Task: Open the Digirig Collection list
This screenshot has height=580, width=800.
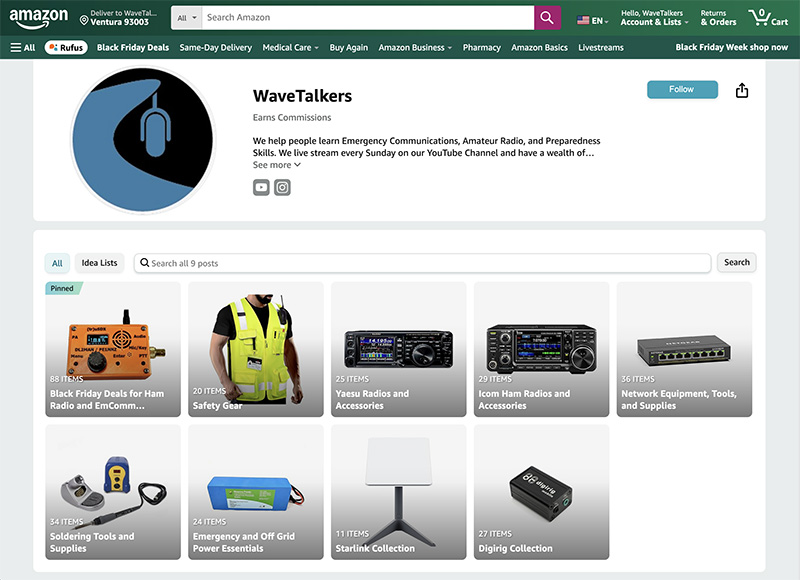Action: coord(541,492)
